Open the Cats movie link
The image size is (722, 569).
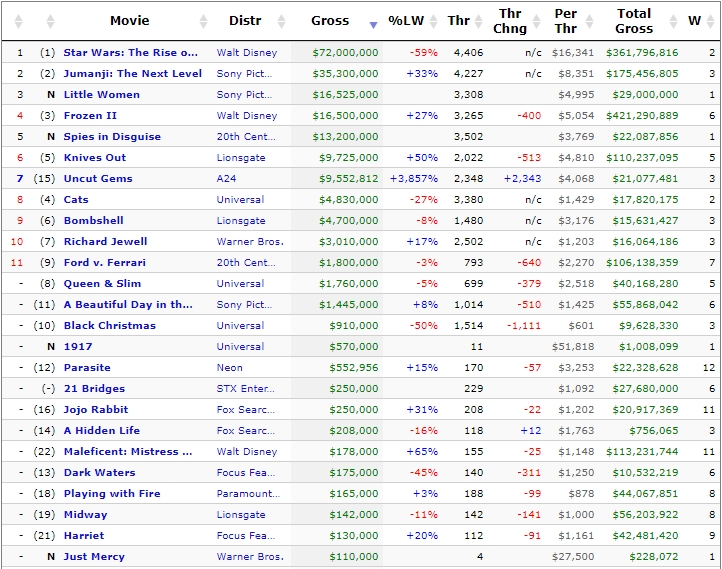point(76,200)
